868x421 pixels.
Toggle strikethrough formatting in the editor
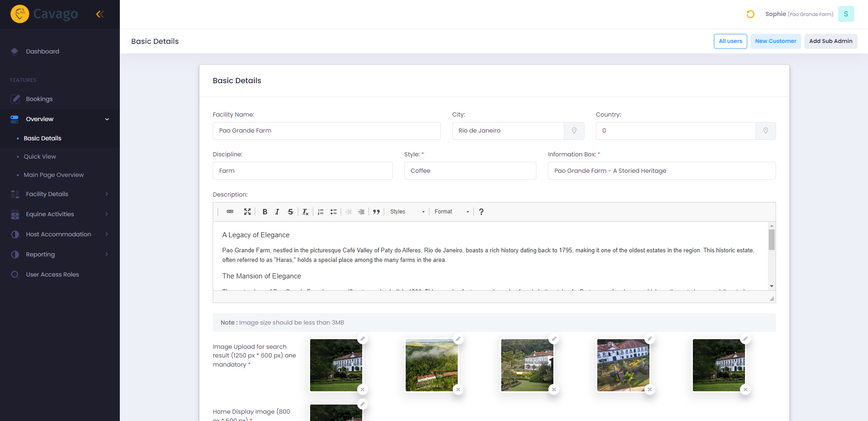point(290,212)
